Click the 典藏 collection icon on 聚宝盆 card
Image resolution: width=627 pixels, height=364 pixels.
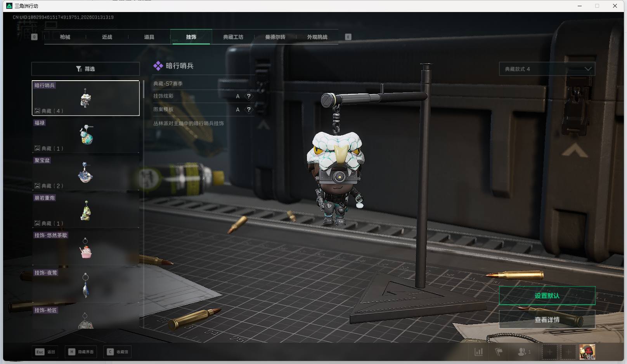37,186
